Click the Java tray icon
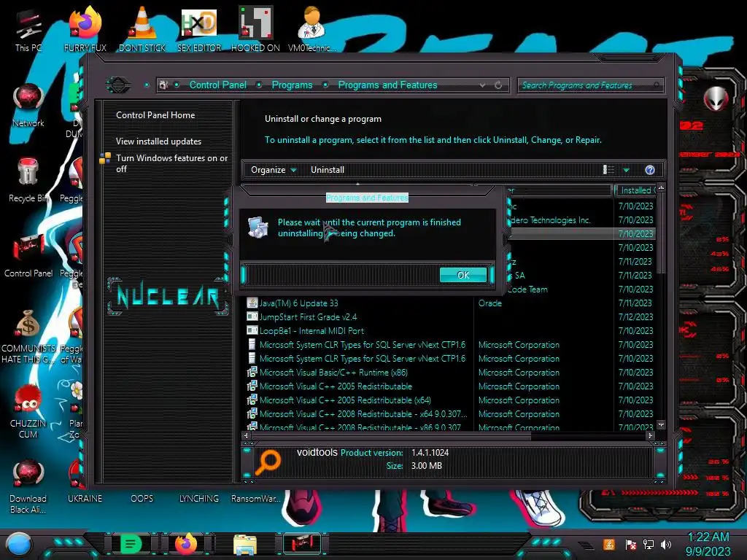747x560 pixels. pos(609,544)
